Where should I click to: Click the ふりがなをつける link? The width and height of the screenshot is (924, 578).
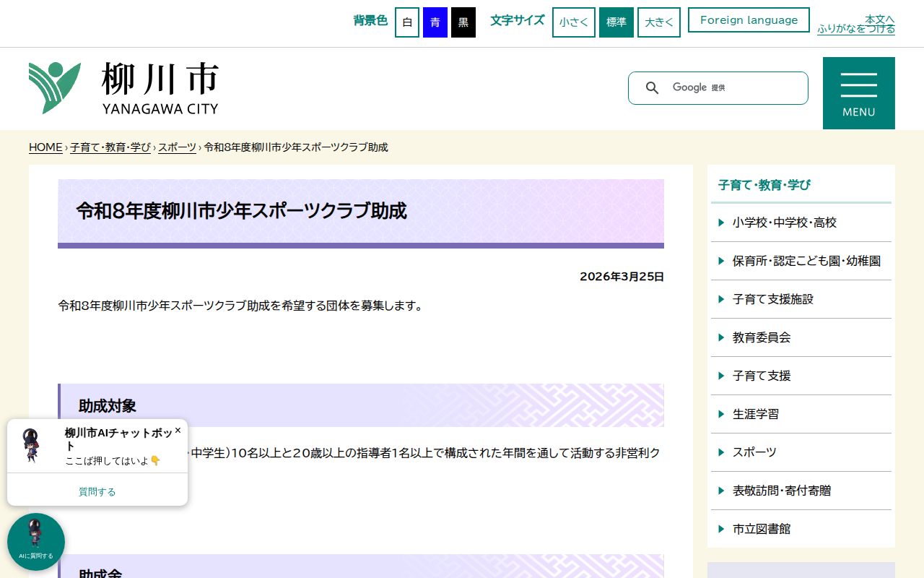(855, 30)
